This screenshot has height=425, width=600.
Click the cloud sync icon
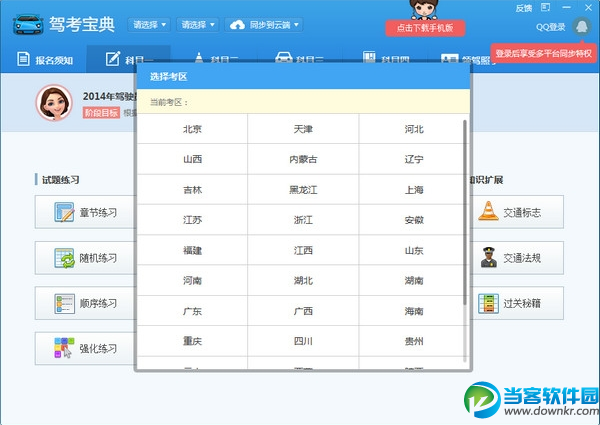point(237,25)
